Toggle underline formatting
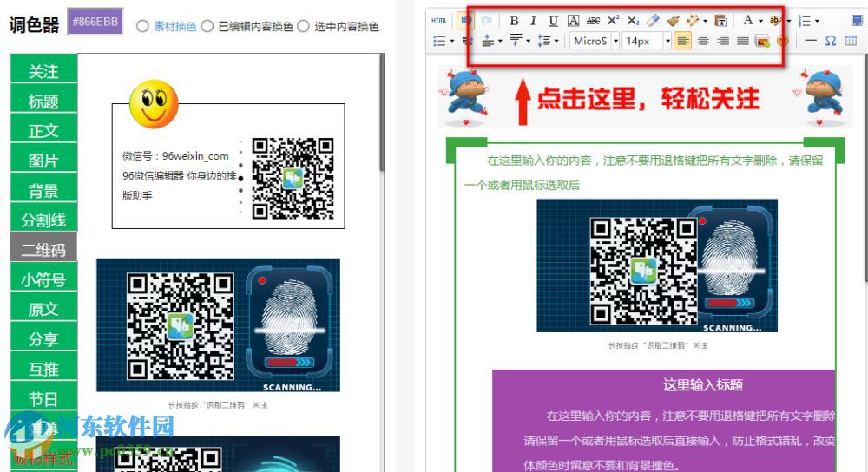Viewport: 868px width, 472px height. tap(553, 21)
